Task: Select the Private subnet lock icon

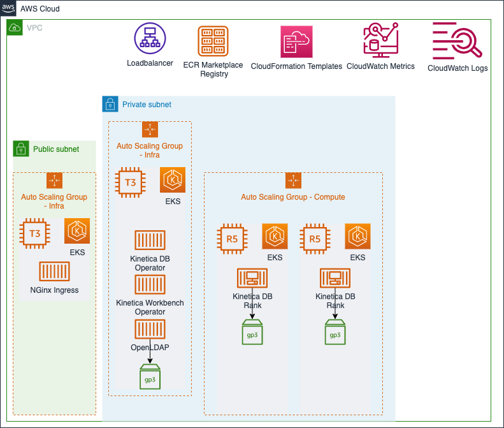Action: pyautogui.click(x=110, y=104)
